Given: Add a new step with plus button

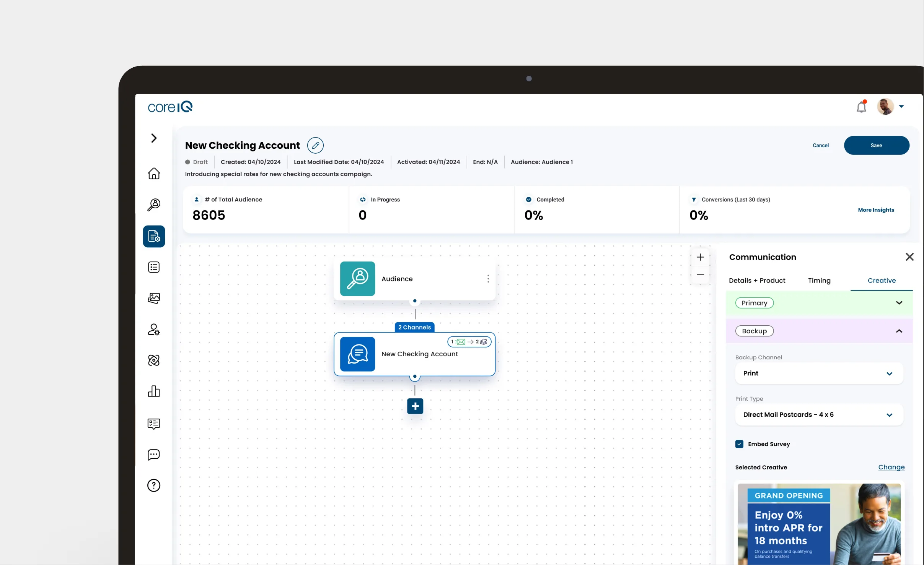Looking at the screenshot, I should [x=415, y=406].
